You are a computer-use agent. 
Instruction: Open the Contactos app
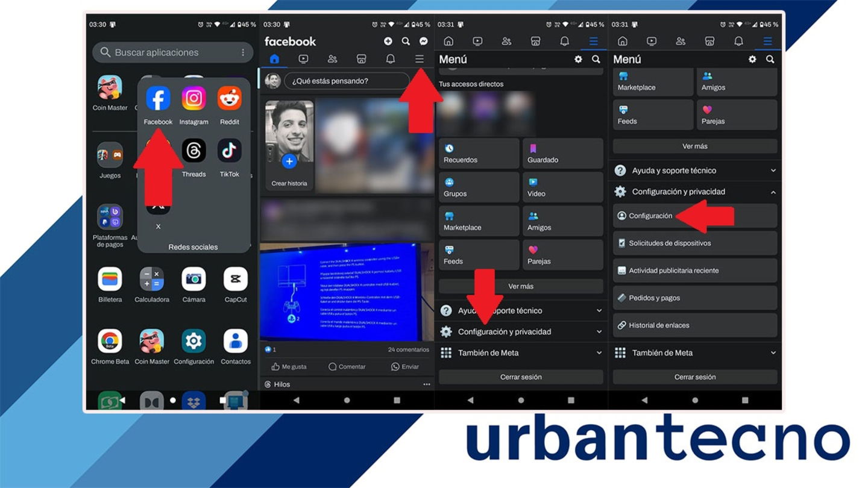click(236, 341)
